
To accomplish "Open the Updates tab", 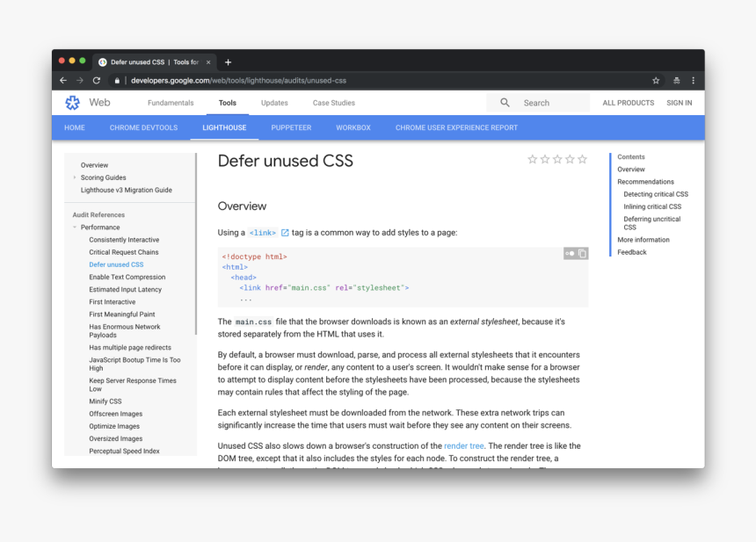I will 274,103.
